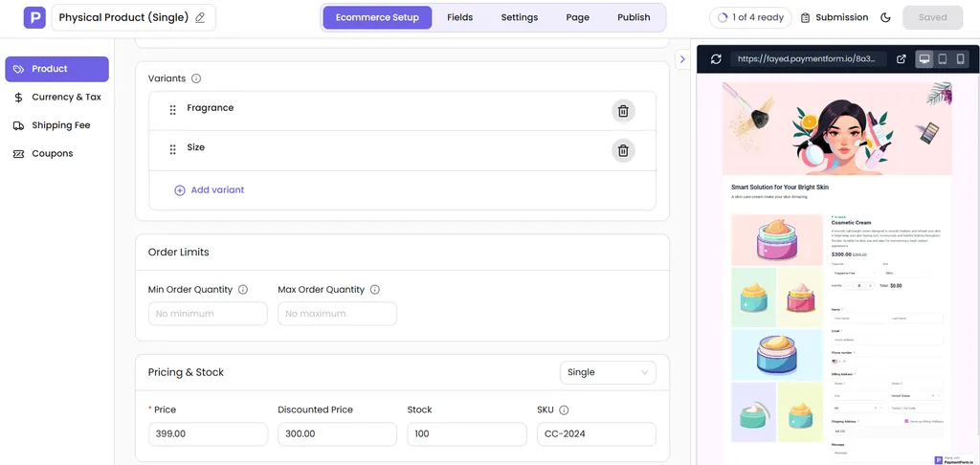Click the pink cream jar product image
This screenshot has height=465, width=980.
pyautogui.click(x=777, y=240)
